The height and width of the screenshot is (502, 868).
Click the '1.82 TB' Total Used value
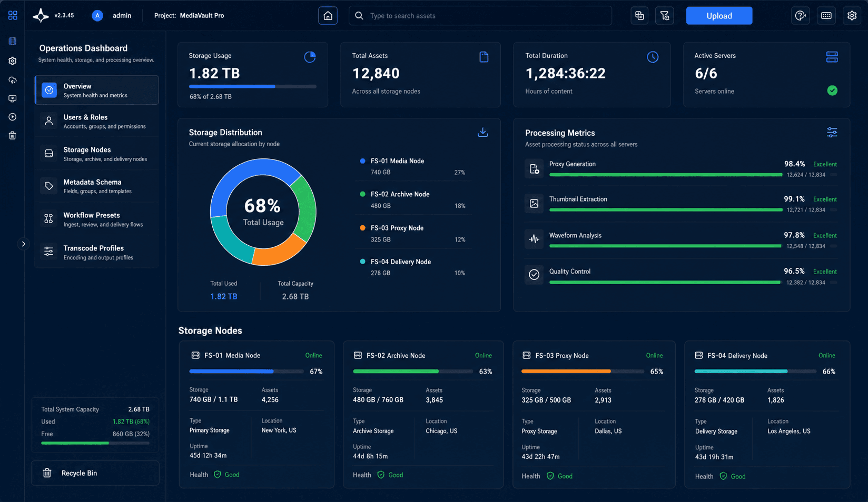click(x=223, y=297)
